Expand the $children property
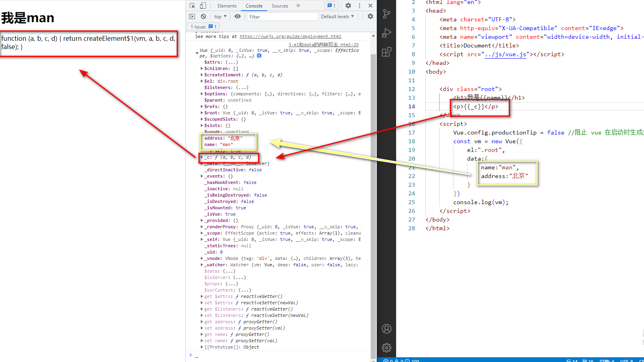The height and width of the screenshot is (362, 644). coord(202,68)
